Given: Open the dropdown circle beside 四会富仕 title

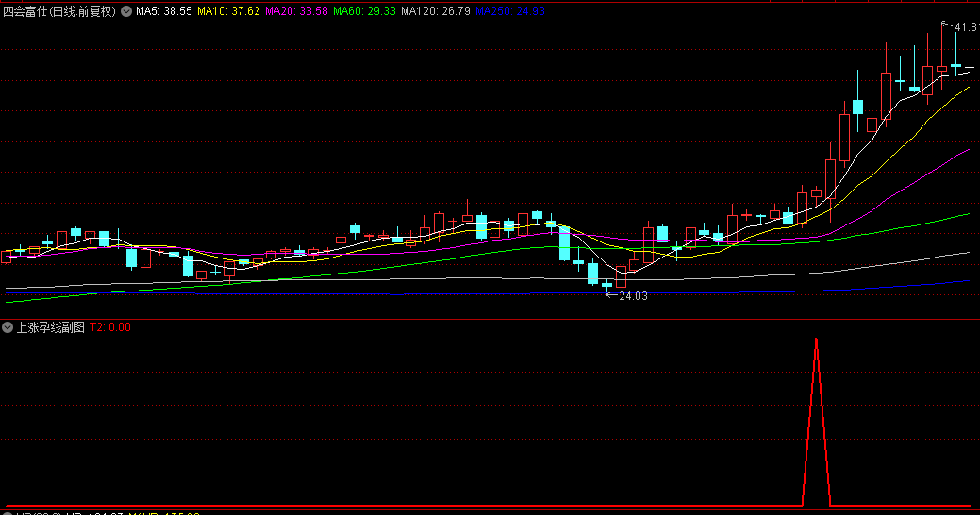Looking at the screenshot, I should (126, 11).
